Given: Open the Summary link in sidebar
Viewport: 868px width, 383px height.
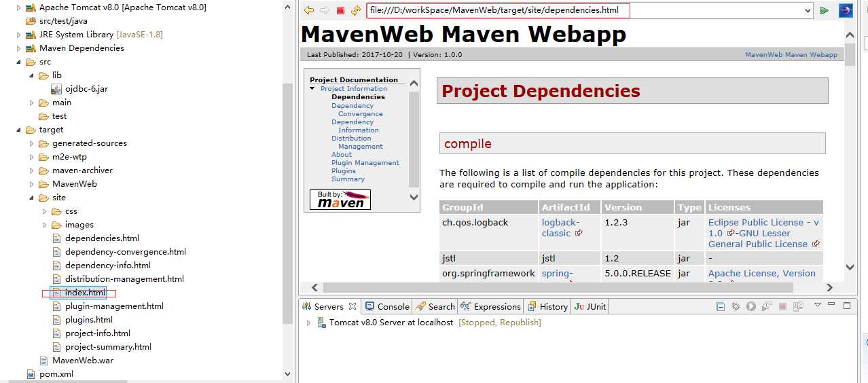Looking at the screenshot, I should click(348, 179).
